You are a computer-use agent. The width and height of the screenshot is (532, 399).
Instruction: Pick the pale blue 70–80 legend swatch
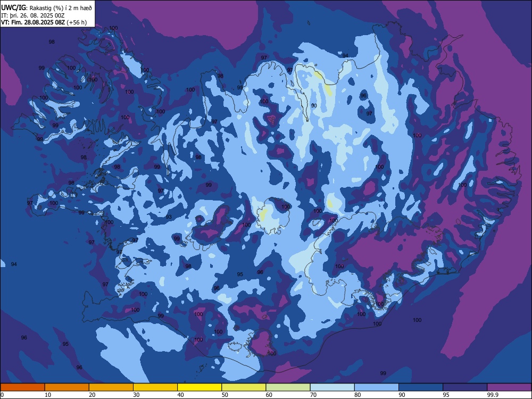(332, 387)
